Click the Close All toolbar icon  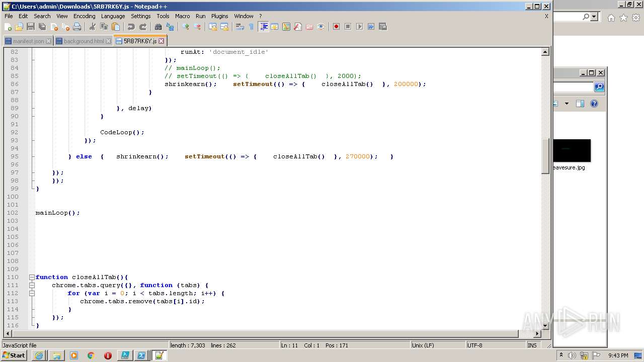point(65,27)
